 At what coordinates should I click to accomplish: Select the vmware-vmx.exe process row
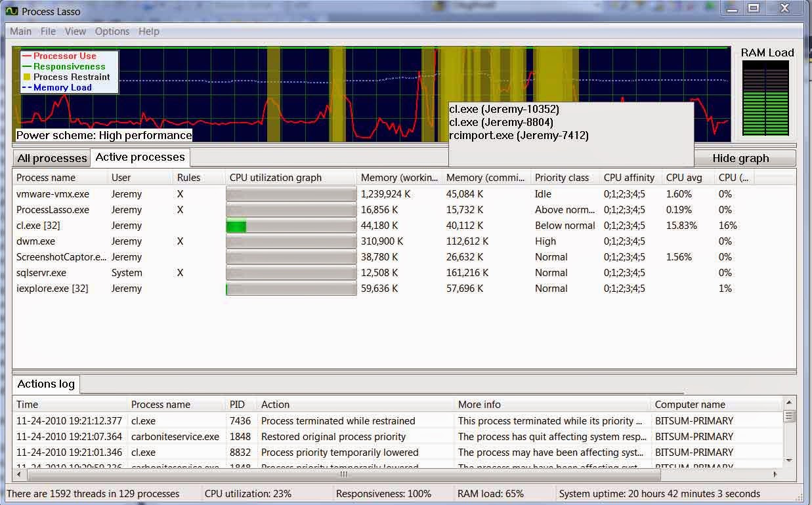[53, 194]
